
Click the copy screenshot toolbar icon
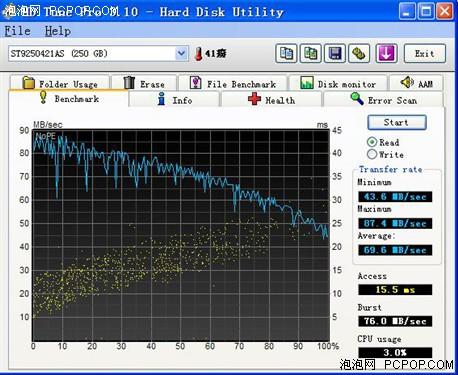click(311, 53)
